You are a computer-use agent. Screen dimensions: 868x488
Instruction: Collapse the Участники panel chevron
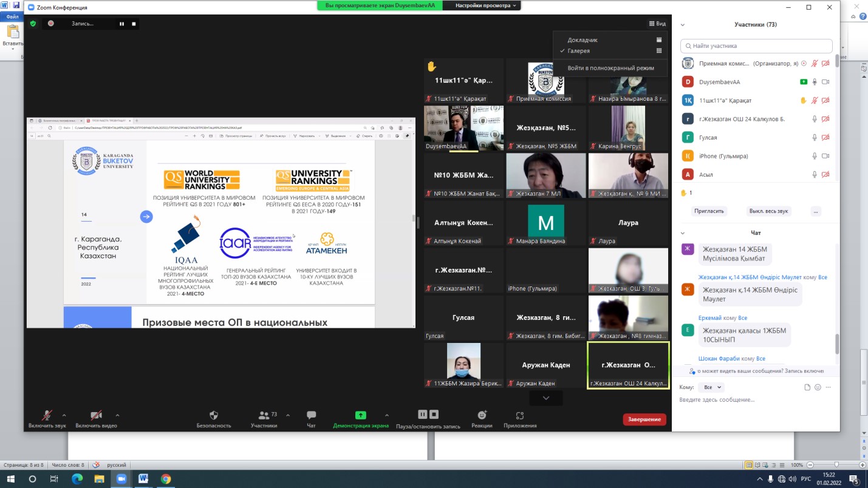[x=683, y=25]
